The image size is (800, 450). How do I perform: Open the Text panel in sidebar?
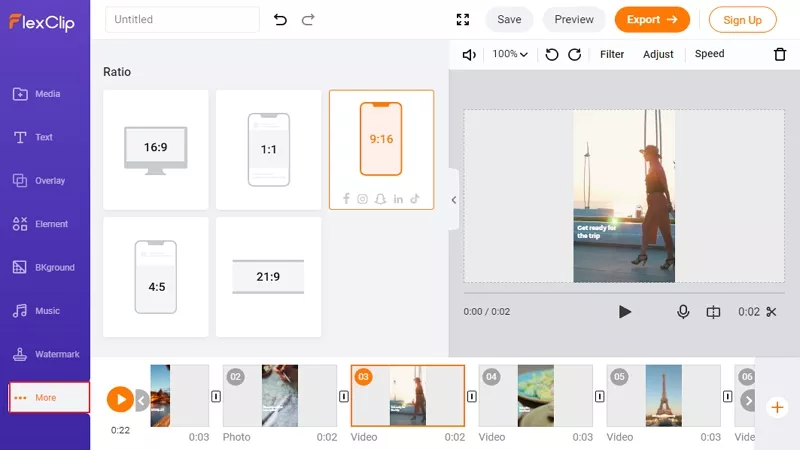point(33,137)
